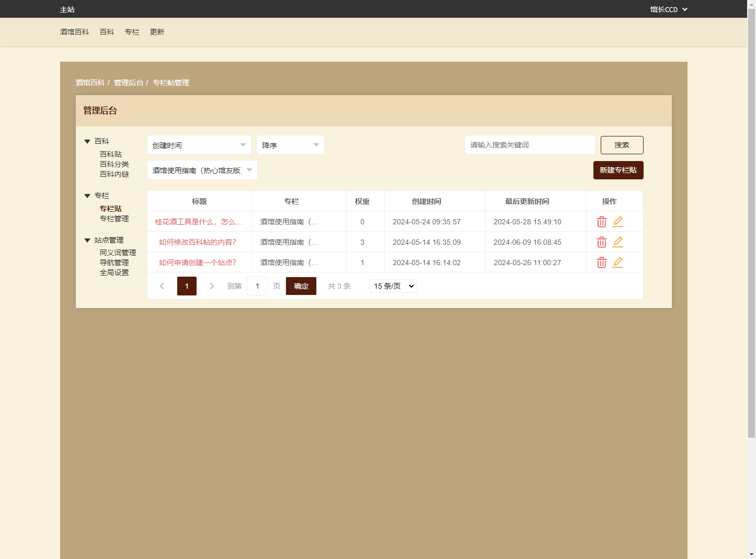Open 专栏管理 in the sidebar

click(x=114, y=219)
